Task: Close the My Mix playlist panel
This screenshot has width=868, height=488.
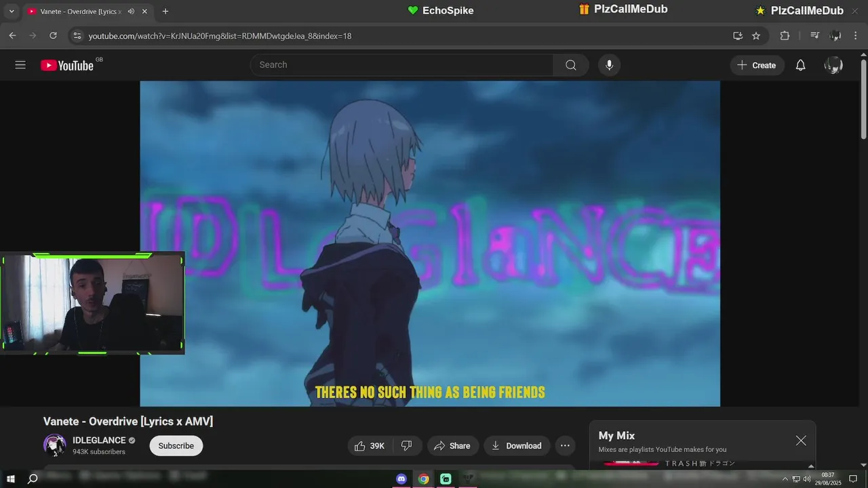Action: pyautogui.click(x=801, y=441)
